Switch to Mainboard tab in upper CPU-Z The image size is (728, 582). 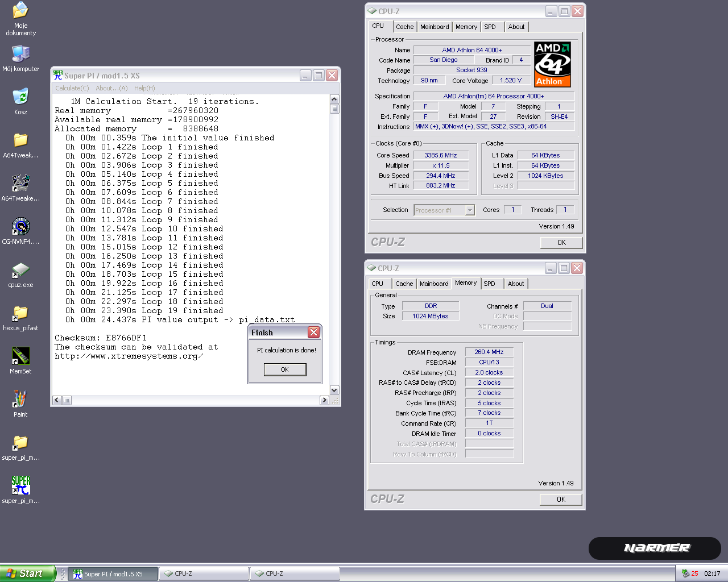click(435, 27)
